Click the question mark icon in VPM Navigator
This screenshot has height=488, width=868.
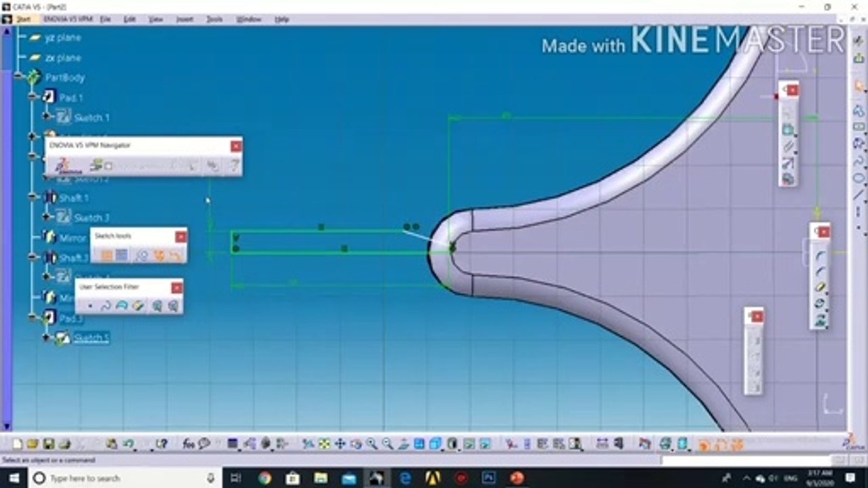point(234,165)
